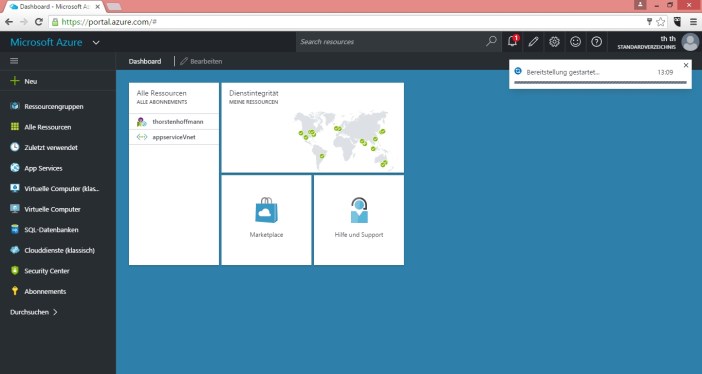The image size is (702, 374).
Task: Click the Abonnements key icon
Action: (x=15, y=291)
